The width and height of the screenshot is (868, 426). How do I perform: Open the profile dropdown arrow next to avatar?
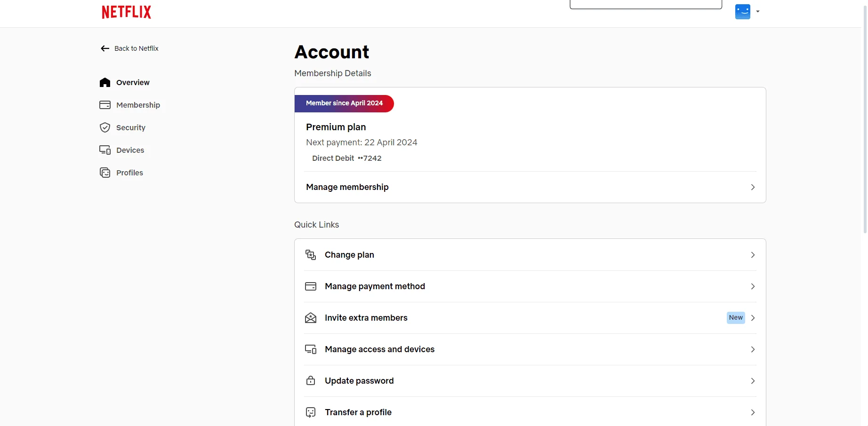[x=758, y=11]
